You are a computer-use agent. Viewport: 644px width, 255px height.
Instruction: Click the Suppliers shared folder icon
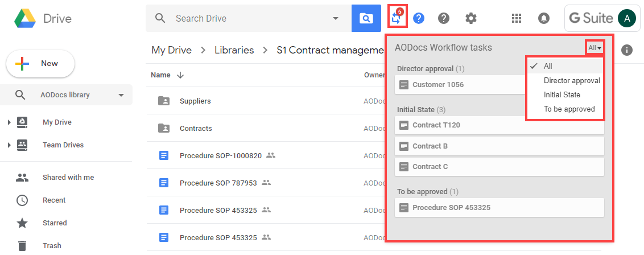[164, 101]
